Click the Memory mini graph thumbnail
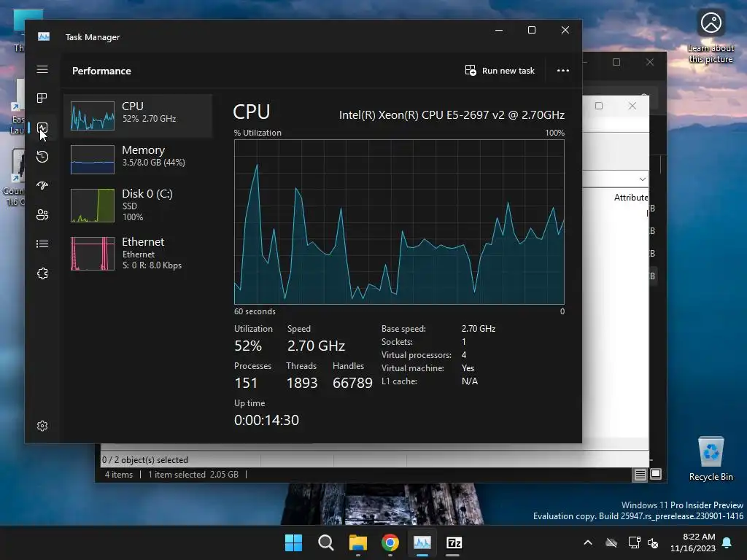 click(x=93, y=160)
